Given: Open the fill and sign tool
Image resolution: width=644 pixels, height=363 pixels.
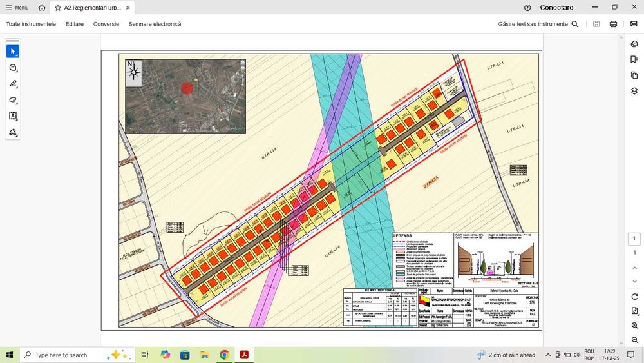Looking at the screenshot, I should (x=13, y=132).
